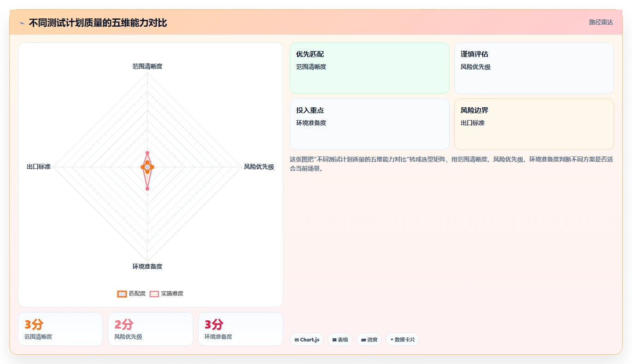Open the 风险边界 card
632x364 pixels.
coord(534,124)
